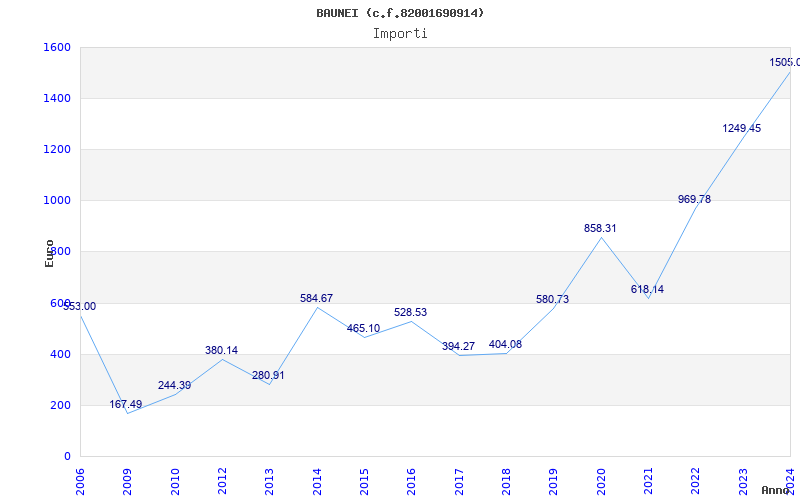800x500 pixels.
Task: Select data label 465.10 for 2015
Action: click(363, 329)
